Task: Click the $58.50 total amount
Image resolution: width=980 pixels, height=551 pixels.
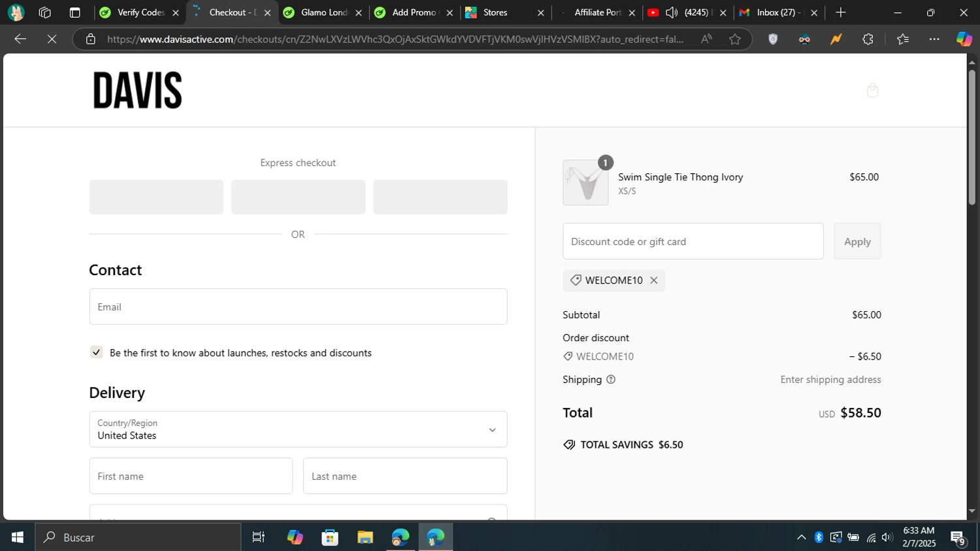Action: pos(860,413)
